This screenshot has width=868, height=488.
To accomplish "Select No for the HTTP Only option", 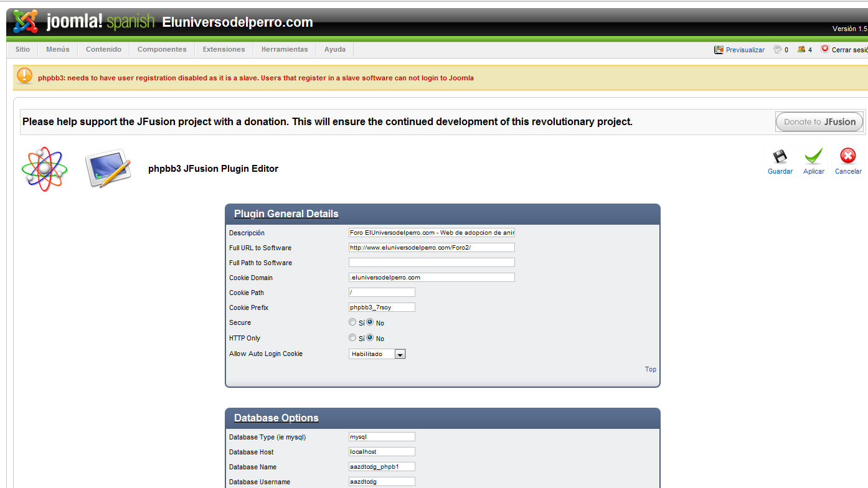I will click(x=370, y=338).
